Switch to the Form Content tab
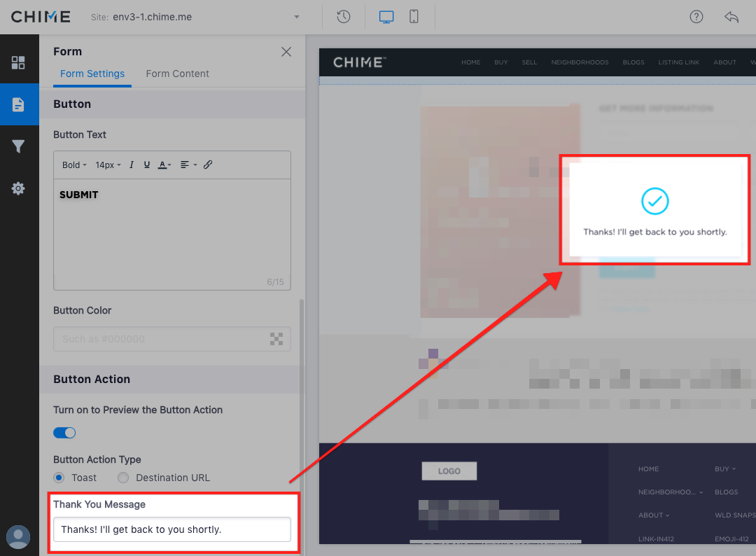The image size is (756, 556). coord(177,74)
